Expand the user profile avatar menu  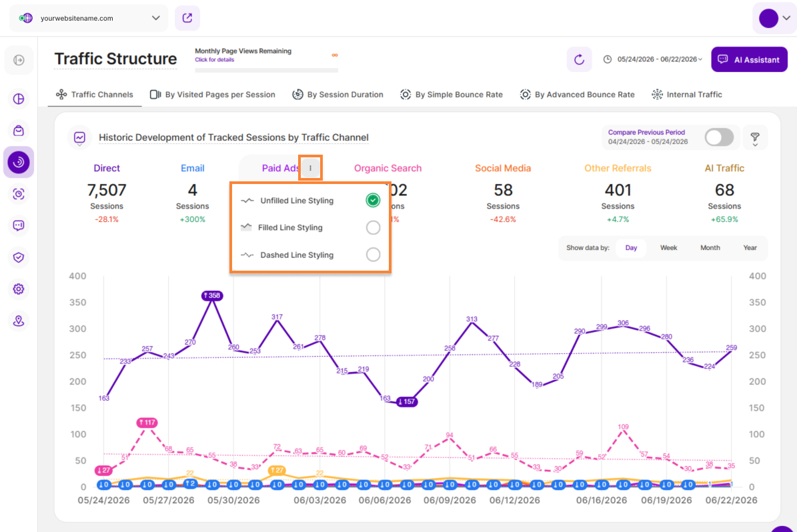[x=774, y=18]
